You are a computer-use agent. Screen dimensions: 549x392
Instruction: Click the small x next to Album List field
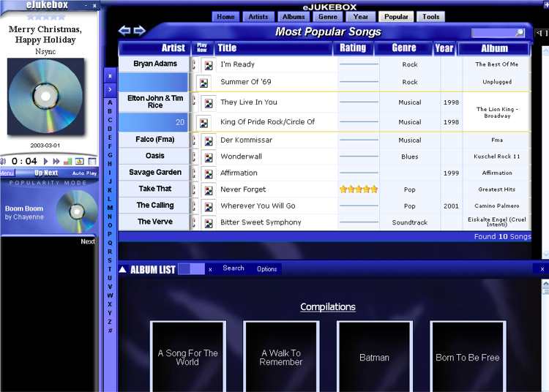(x=210, y=270)
